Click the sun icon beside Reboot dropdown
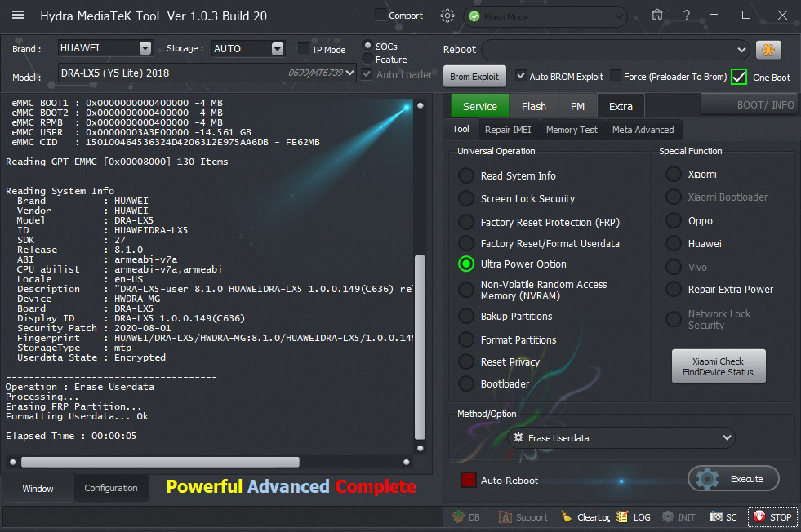This screenshot has height=532, width=801. click(x=768, y=50)
